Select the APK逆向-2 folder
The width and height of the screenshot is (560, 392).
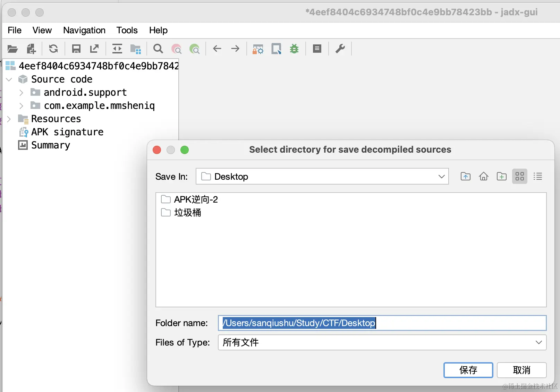[189, 199]
